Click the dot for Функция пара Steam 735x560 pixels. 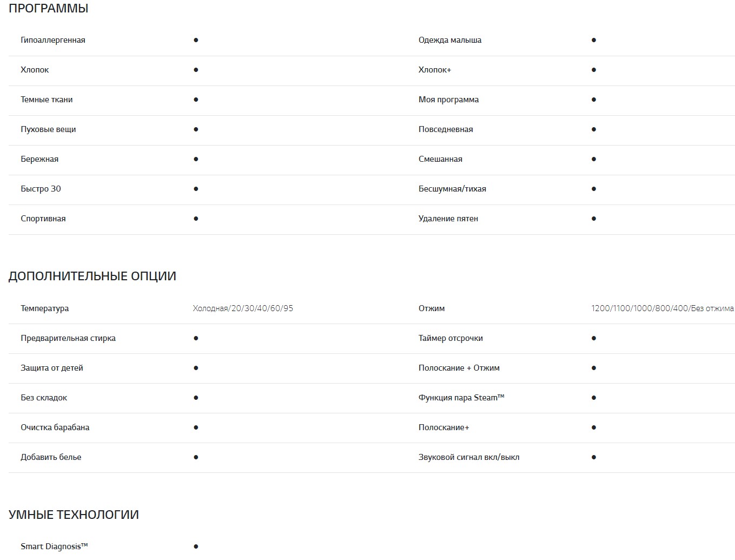pos(594,398)
